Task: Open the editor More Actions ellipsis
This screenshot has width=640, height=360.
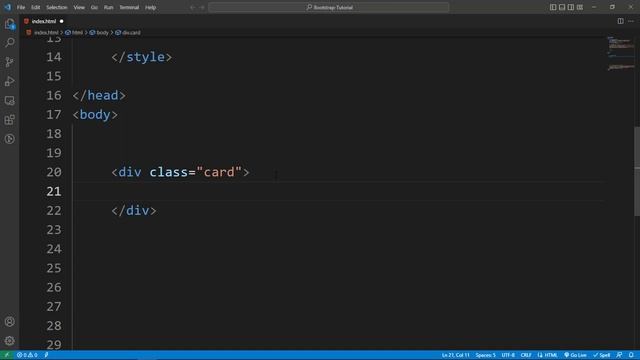Action: (631, 21)
